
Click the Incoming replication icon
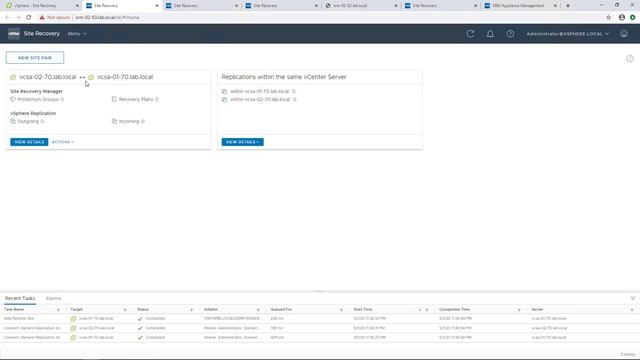(x=114, y=121)
